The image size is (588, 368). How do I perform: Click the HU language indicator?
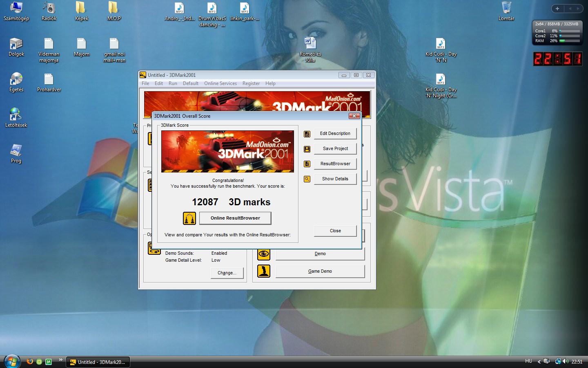[x=528, y=361]
